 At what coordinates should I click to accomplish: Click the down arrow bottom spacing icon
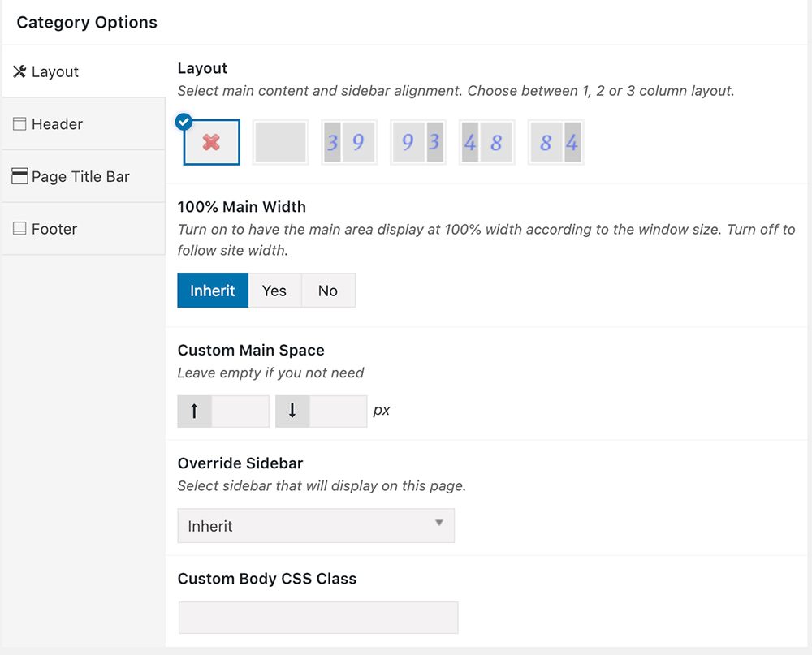(x=292, y=411)
